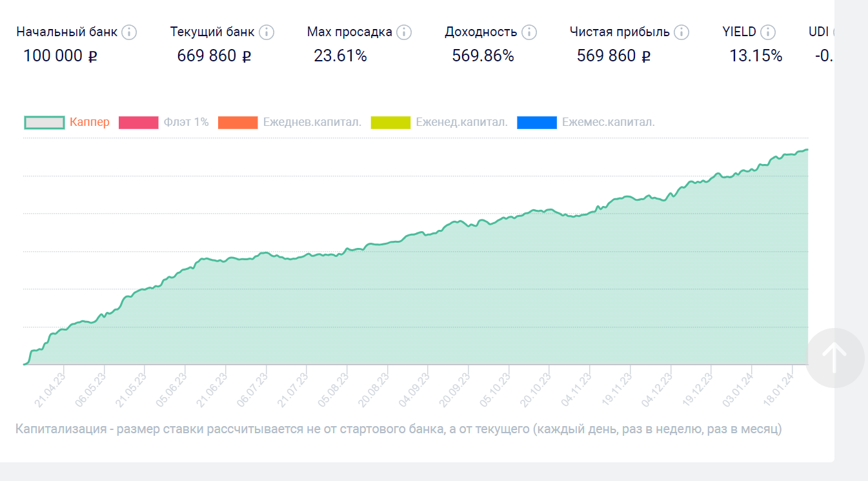Click the 569 860 ₽ net profit value
The height and width of the screenshot is (481, 868).
614,56
